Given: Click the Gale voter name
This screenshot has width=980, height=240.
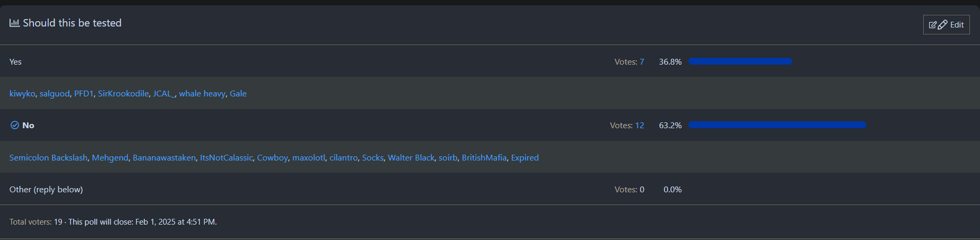Looking at the screenshot, I should tap(238, 94).
